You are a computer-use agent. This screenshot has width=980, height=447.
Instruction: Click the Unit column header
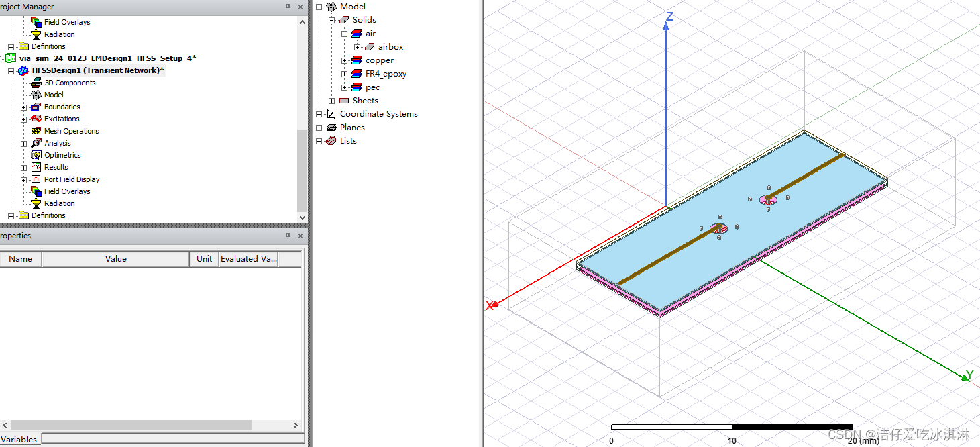(x=205, y=259)
